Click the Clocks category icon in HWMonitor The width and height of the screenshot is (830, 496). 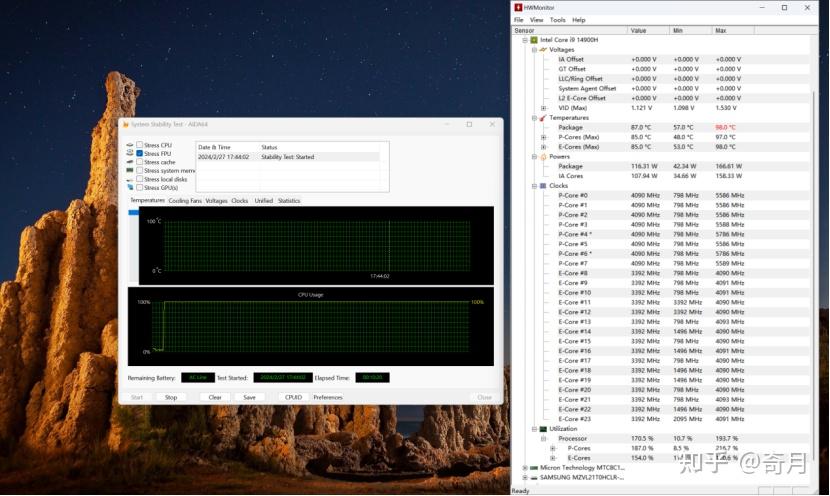543,186
